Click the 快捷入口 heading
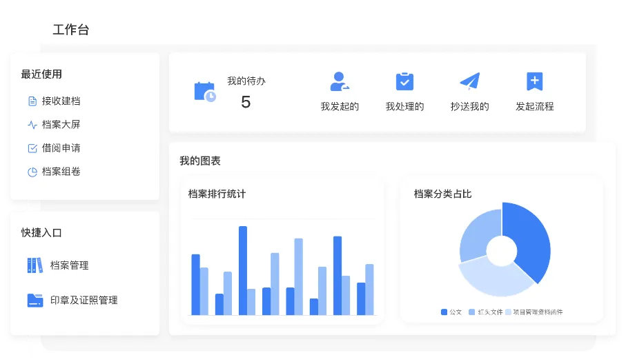626x364 pixels. [x=41, y=233]
